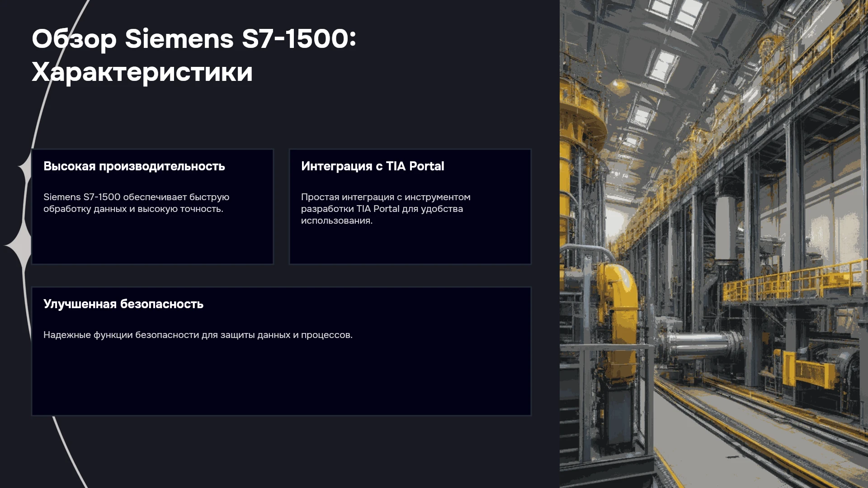Select the 'Улучшенная безопасность' heading
Screen dimensions: 868x488
[x=123, y=304]
